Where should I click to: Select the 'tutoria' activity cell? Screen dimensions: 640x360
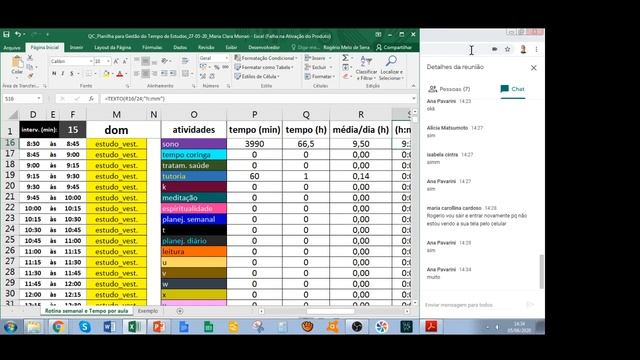click(x=194, y=176)
